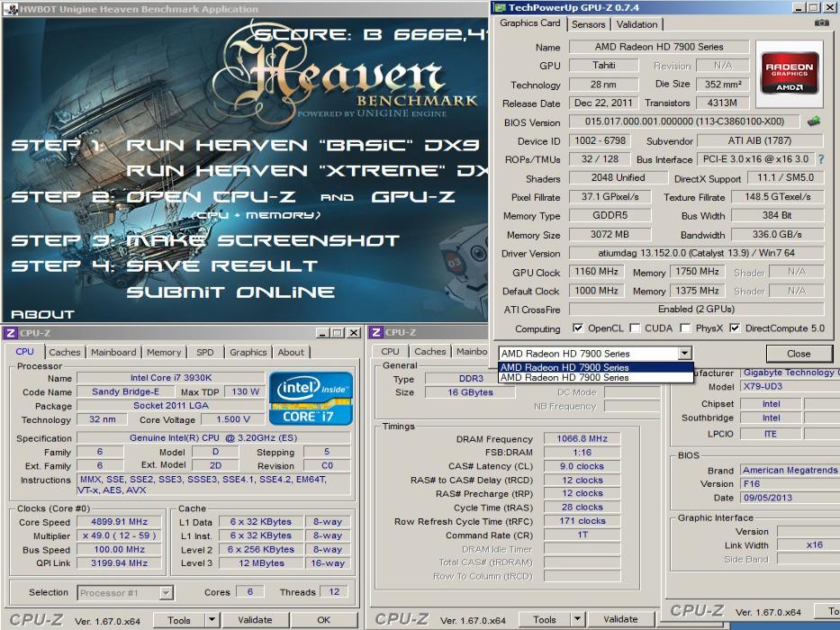This screenshot has width=840, height=630.
Task: Click OK in the first CPU-Z window
Action: pyautogui.click(x=323, y=620)
